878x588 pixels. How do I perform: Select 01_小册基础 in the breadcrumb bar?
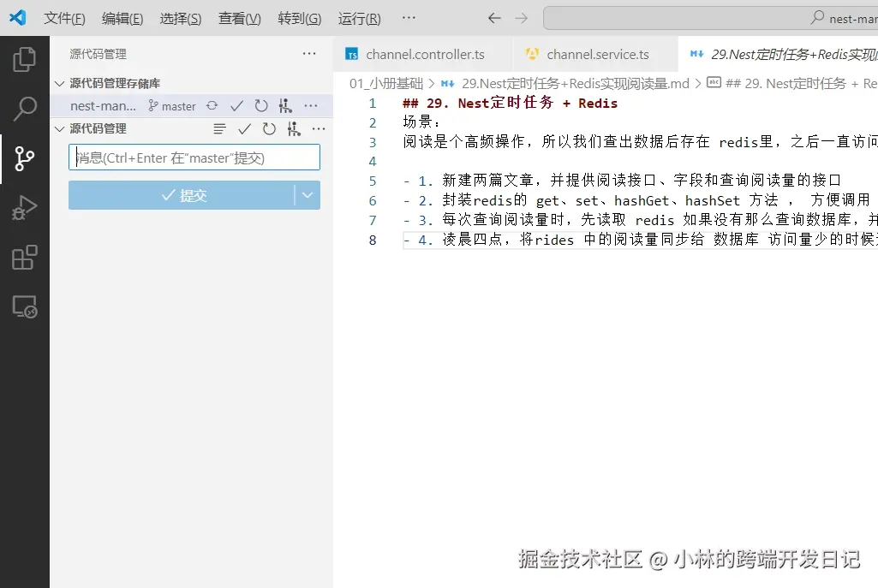point(387,84)
